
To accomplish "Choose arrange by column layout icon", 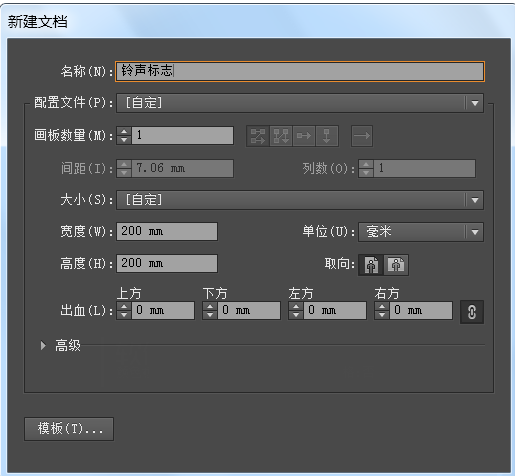I will click(327, 136).
